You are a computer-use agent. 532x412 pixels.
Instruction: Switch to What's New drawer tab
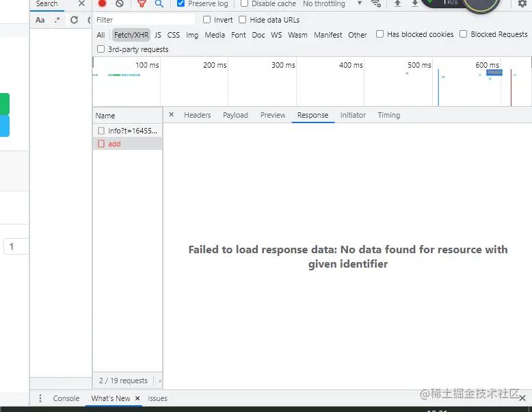[x=111, y=398]
